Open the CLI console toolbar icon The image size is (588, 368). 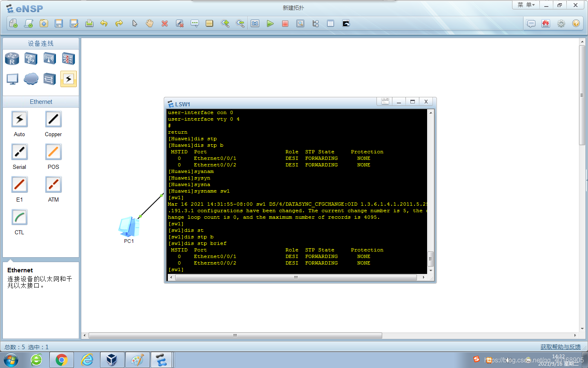346,23
